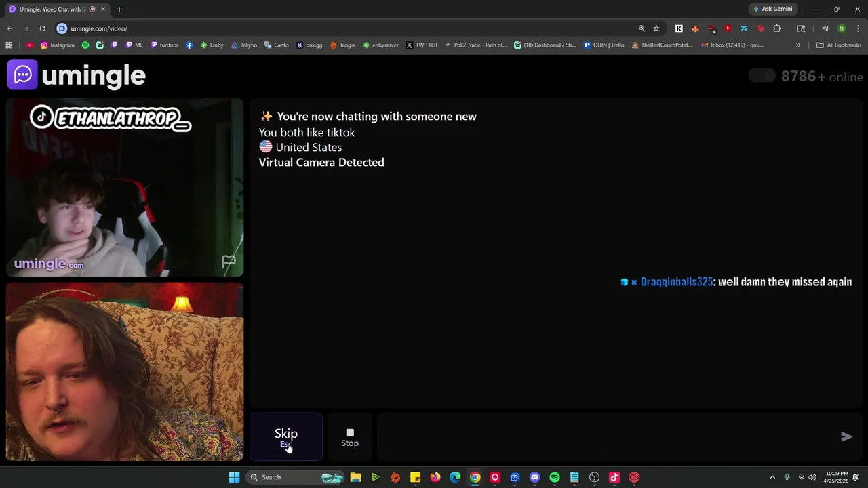Click the K extension icon in toolbar
The width and height of the screenshot is (868, 488).
(x=679, y=28)
